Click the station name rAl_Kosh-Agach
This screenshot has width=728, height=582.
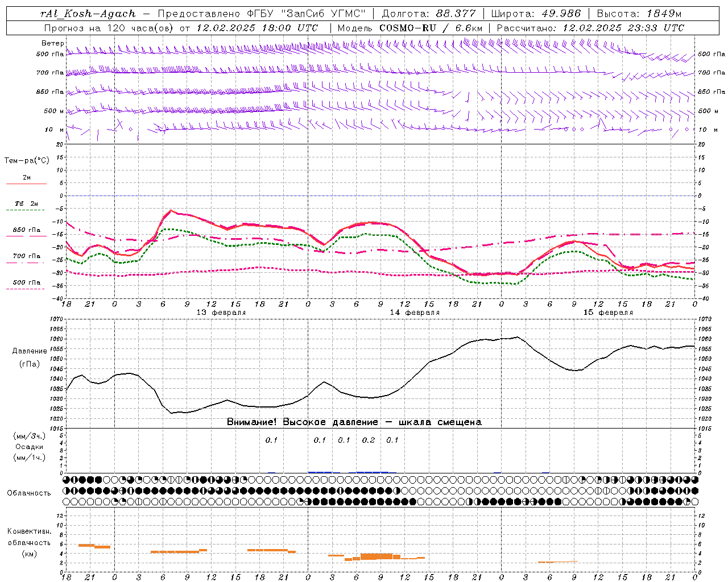coord(88,14)
